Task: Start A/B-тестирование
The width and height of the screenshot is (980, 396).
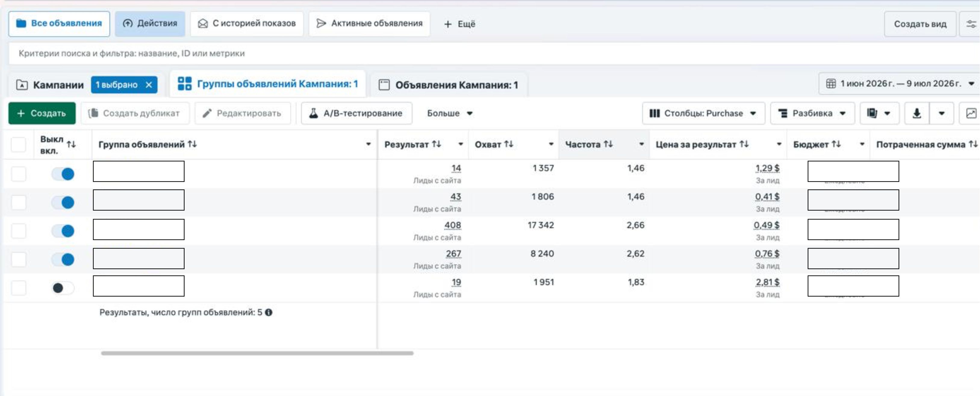Action: coord(356,113)
